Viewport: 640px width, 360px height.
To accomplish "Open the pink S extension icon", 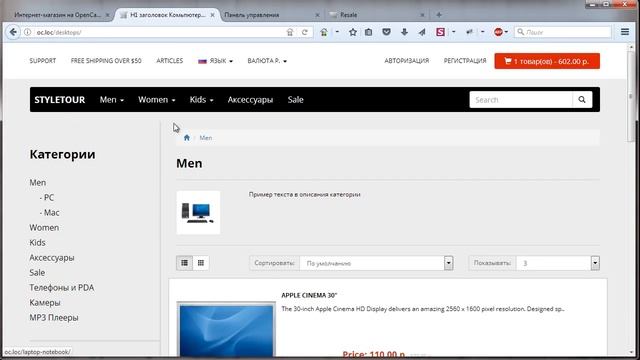I will coord(440,32).
